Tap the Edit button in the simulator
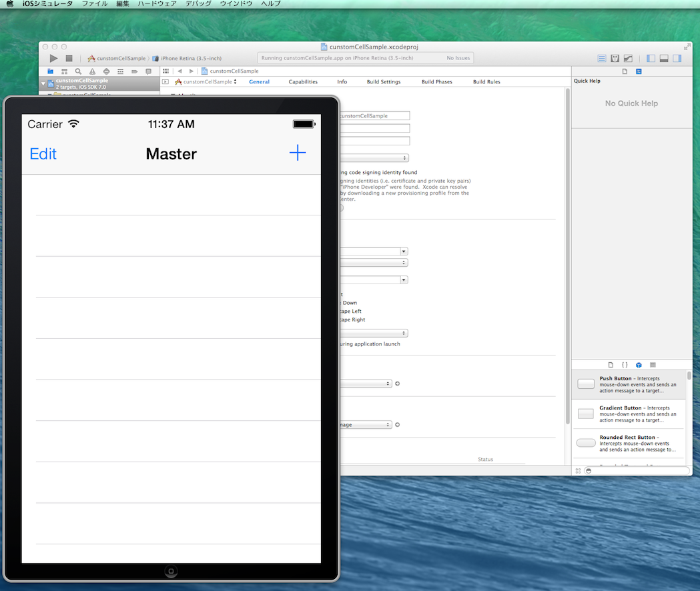 pos(43,154)
